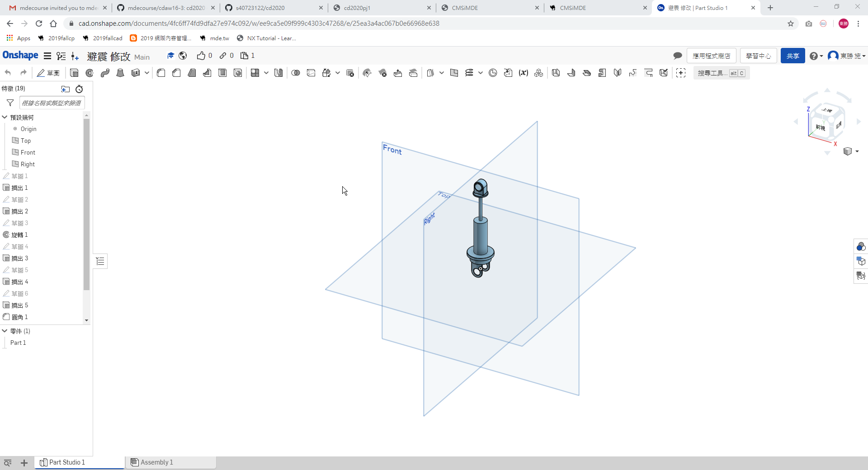The width and height of the screenshot is (868, 470).
Task: Open the view cube display dropdown
Action: pyautogui.click(x=851, y=151)
